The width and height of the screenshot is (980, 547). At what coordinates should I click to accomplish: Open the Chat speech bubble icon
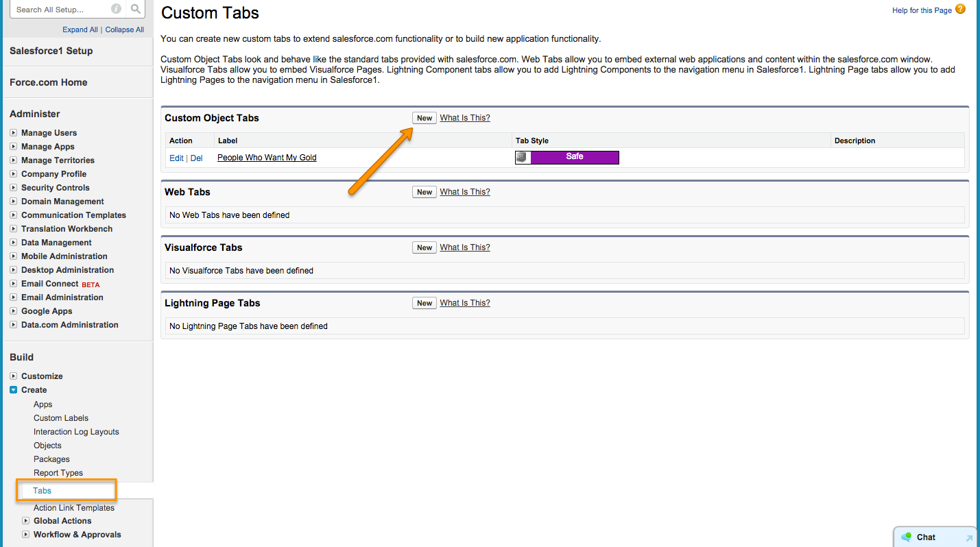[x=907, y=537]
